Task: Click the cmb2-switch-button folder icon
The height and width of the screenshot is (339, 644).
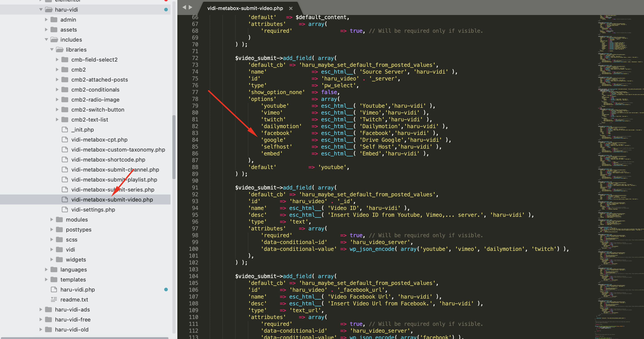Action: point(65,110)
